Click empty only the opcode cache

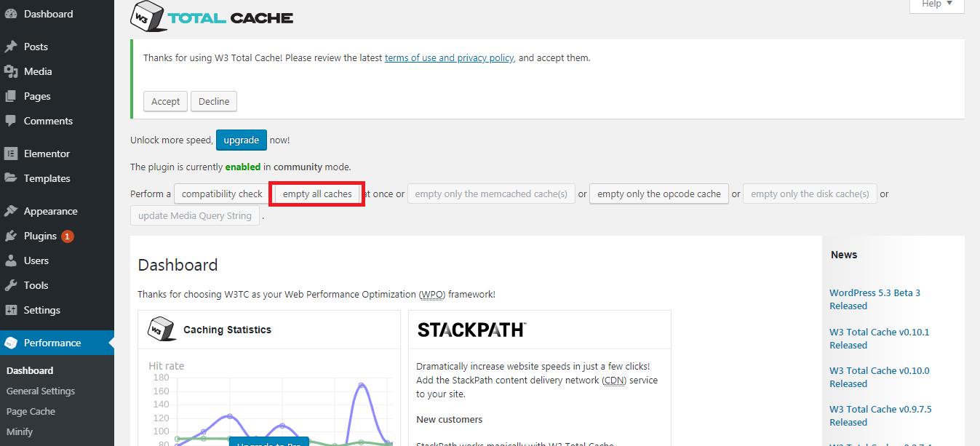pyautogui.click(x=659, y=194)
